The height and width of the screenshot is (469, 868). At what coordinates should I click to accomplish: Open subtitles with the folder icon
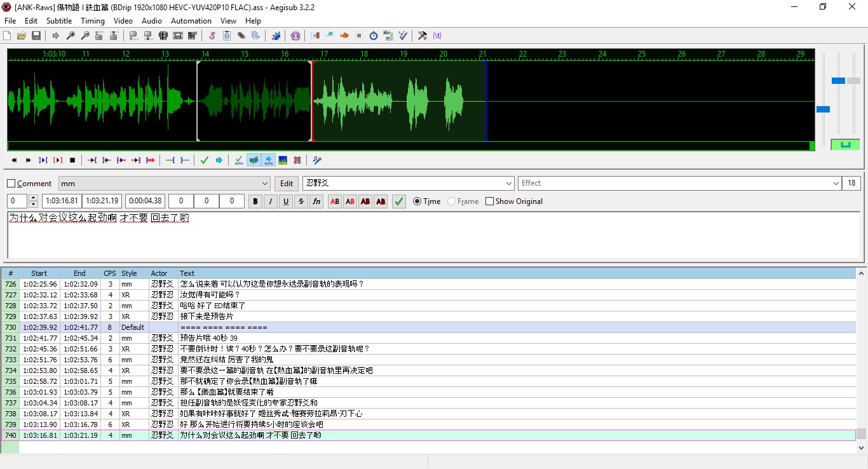(x=22, y=36)
